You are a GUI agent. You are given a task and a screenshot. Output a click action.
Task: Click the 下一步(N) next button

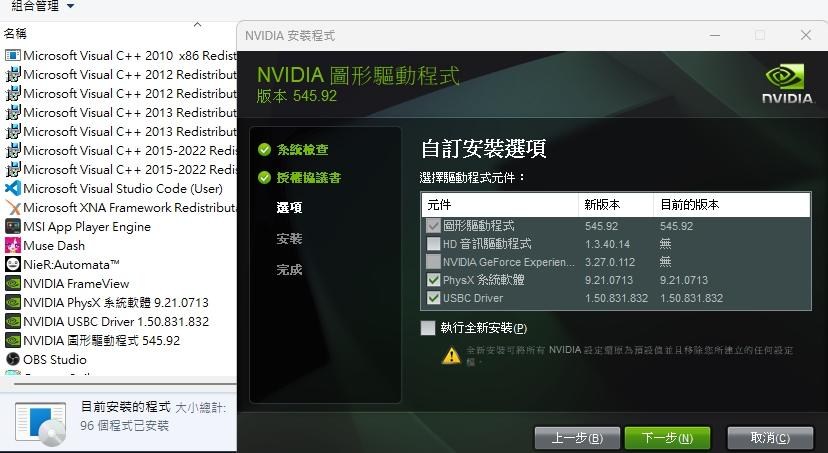click(x=667, y=438)
